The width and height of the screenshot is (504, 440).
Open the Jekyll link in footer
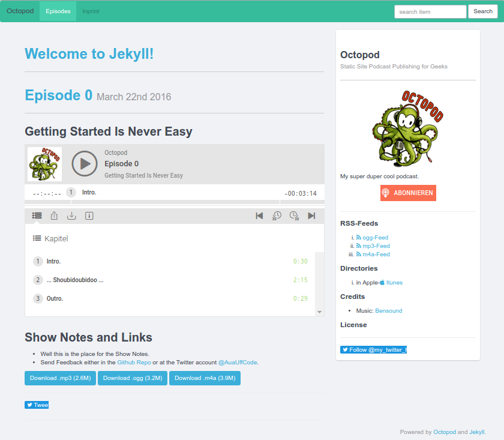click(x=476, y=432)
